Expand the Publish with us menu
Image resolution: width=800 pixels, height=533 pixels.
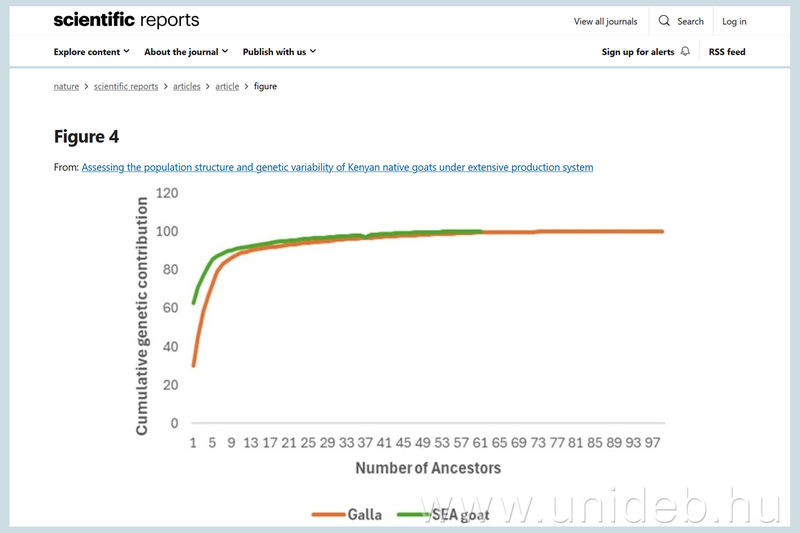(279, 52)
